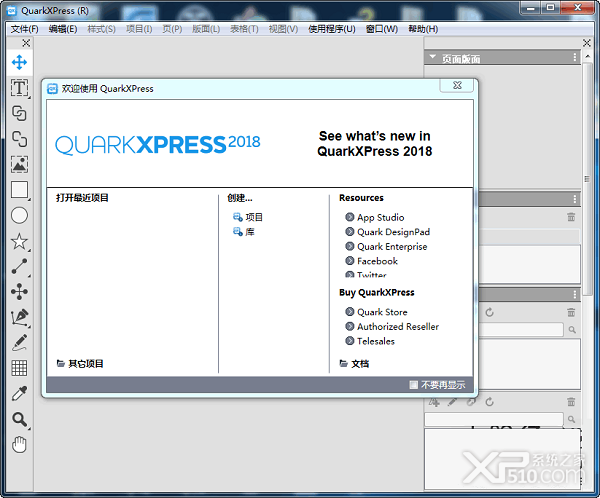Open 其它项目 to browse projects
The width and height of the screenshot is (600, 498).
80,364
